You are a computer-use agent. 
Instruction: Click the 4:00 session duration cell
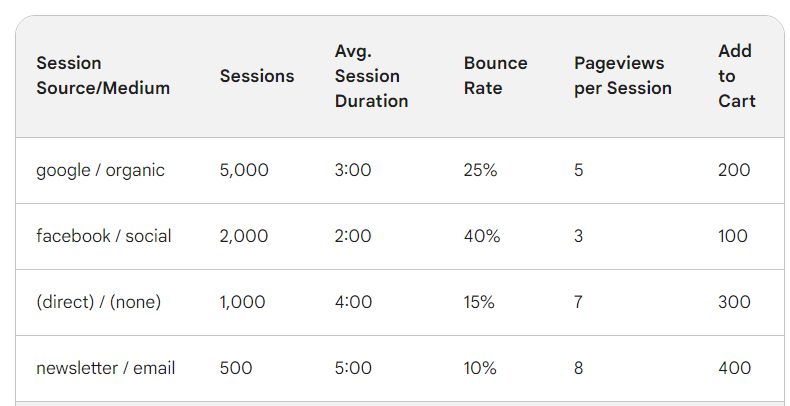point(353,302)
